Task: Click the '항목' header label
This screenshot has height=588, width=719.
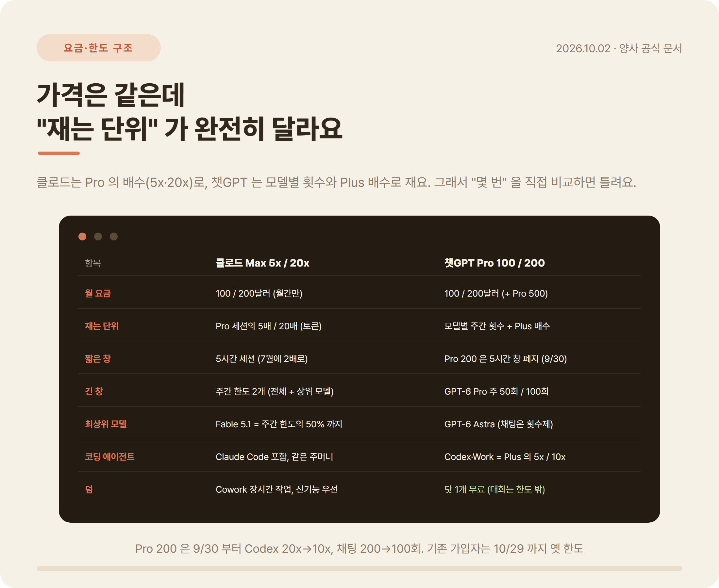Action: tap(93, 263)
